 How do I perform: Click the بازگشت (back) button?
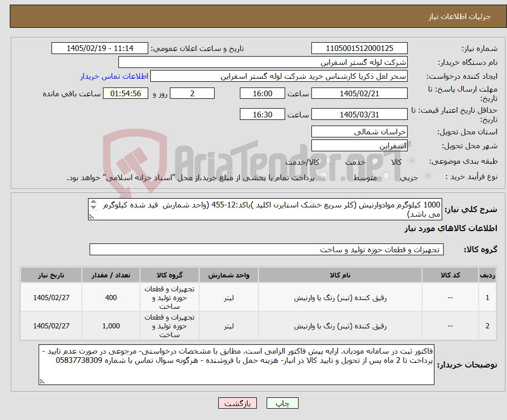click(237, 403)
